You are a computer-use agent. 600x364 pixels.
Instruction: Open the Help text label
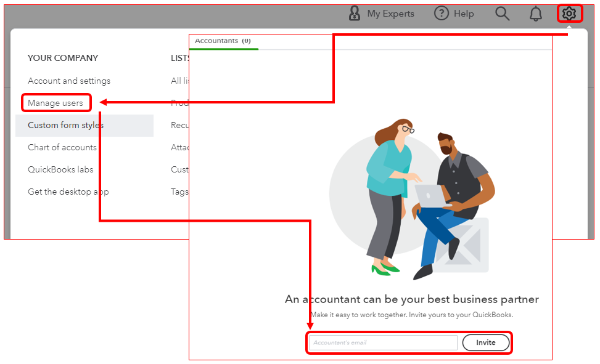tap(464, 14)
